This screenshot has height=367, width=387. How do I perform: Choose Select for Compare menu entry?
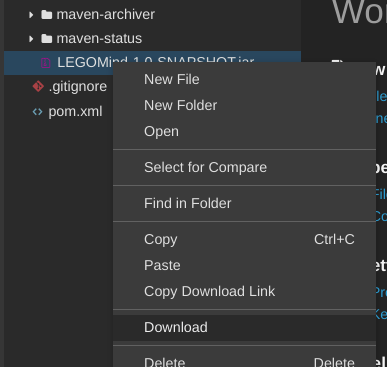tap(244, 167)
